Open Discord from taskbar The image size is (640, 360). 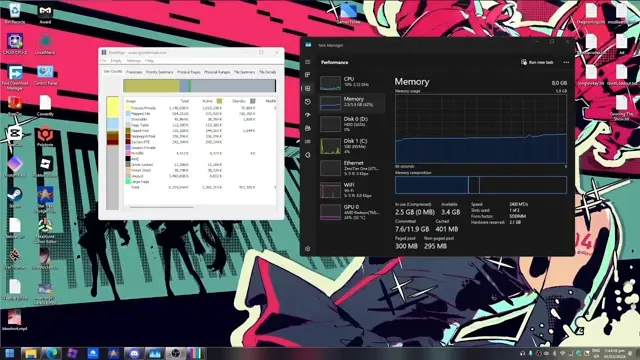tap(134, 353)
